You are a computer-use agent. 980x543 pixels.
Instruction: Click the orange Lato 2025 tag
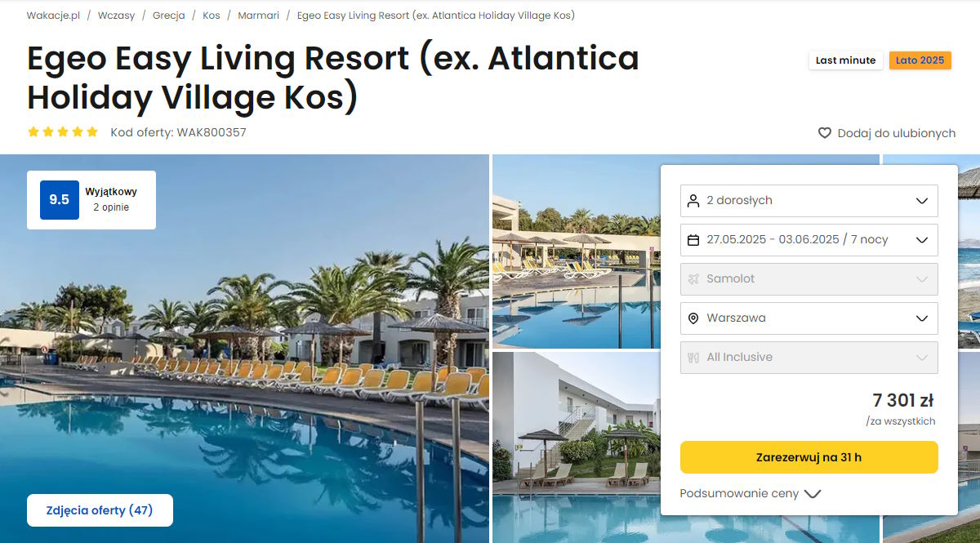pos(920,60)
